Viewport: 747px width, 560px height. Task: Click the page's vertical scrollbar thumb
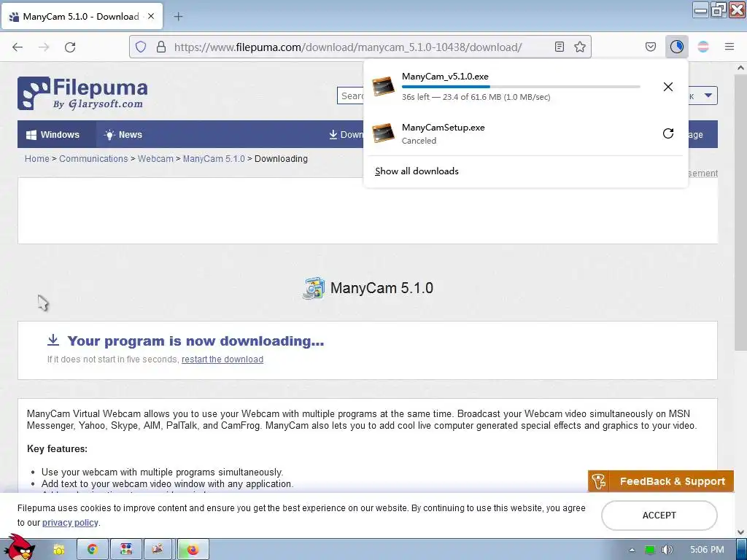tap(740, 212)
